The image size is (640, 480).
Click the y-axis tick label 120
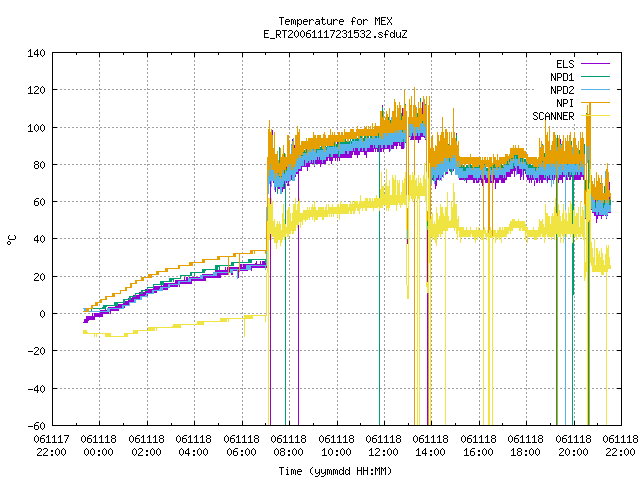(x=36, y=90)
